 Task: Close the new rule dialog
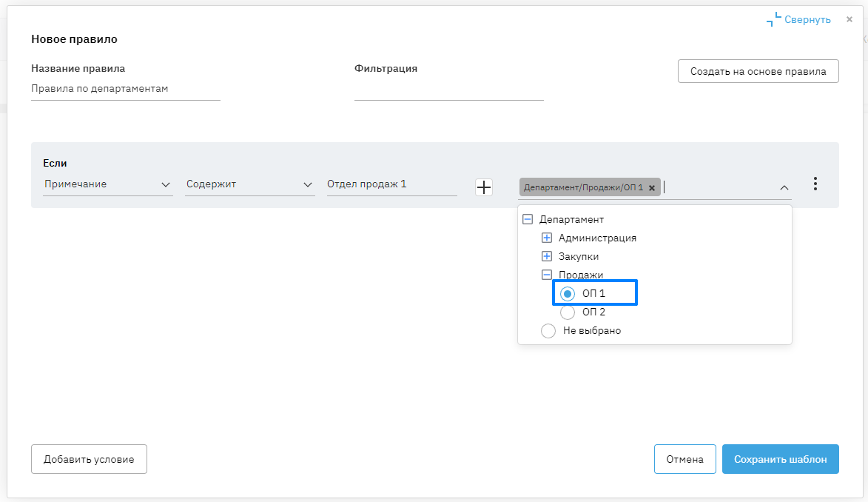click(850, 19)
